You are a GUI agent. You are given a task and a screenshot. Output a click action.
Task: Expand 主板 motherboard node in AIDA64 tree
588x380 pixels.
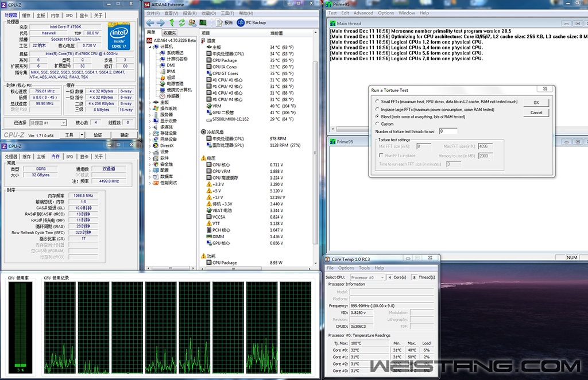click(x=150, y=102)
